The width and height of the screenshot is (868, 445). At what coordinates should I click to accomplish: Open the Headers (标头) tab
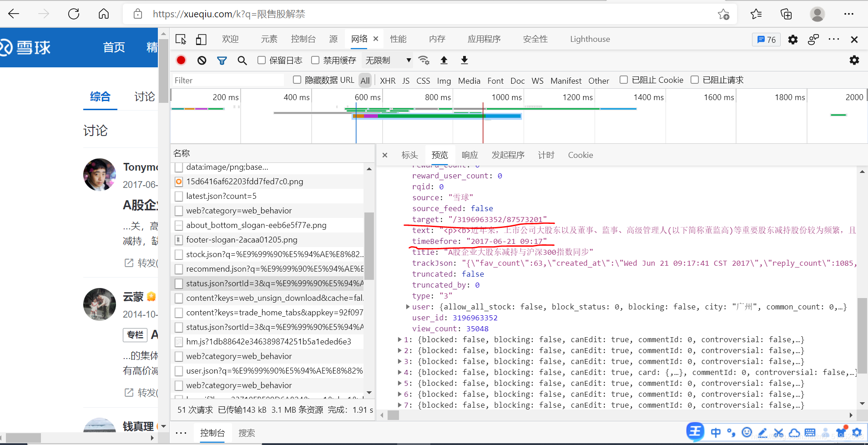[x=409, y=155]
